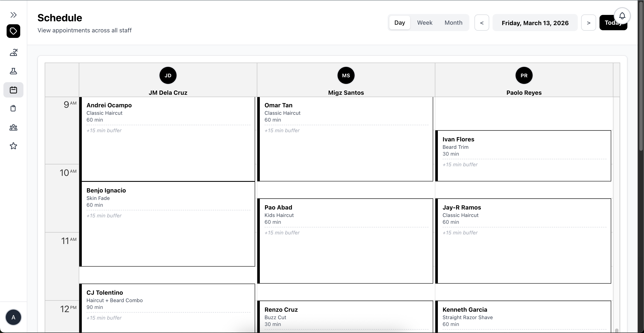Go to next day with right arrow
Image resolution: width=644 pixels, height=333 pixels.
[588, 23]
